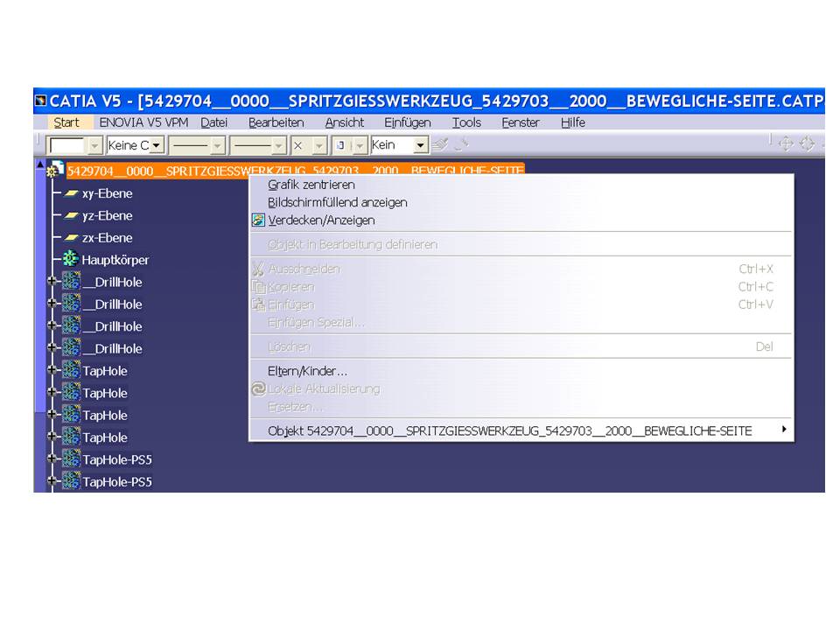Click the copy icon beside Kopieren
Screen dimensions: 840x630
pos(259,287)
